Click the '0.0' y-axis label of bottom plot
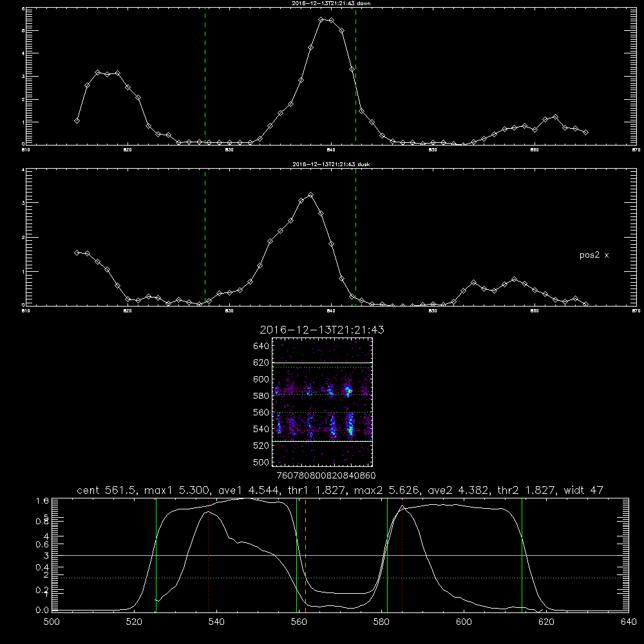This screenshot has width=644, height=644. pos(42,611)
